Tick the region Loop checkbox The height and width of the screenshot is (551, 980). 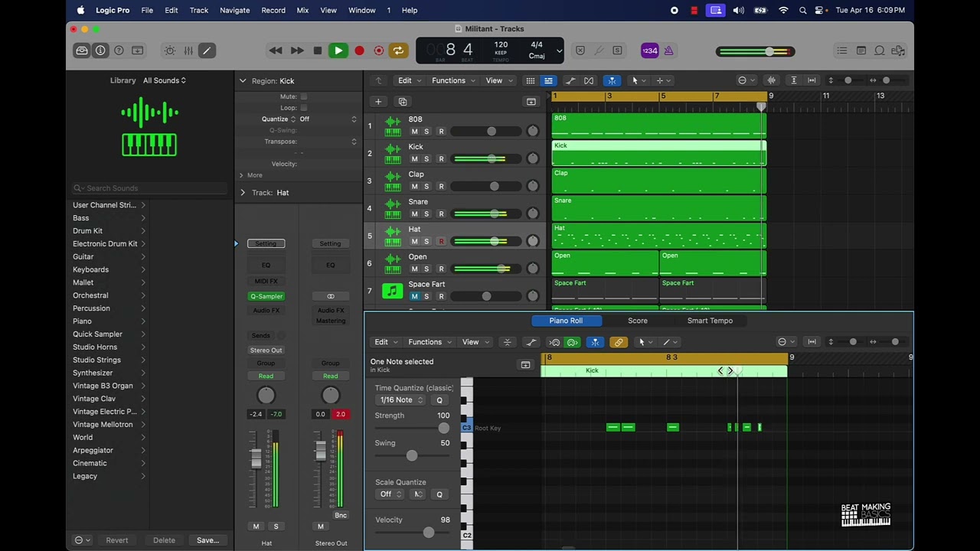304,108
